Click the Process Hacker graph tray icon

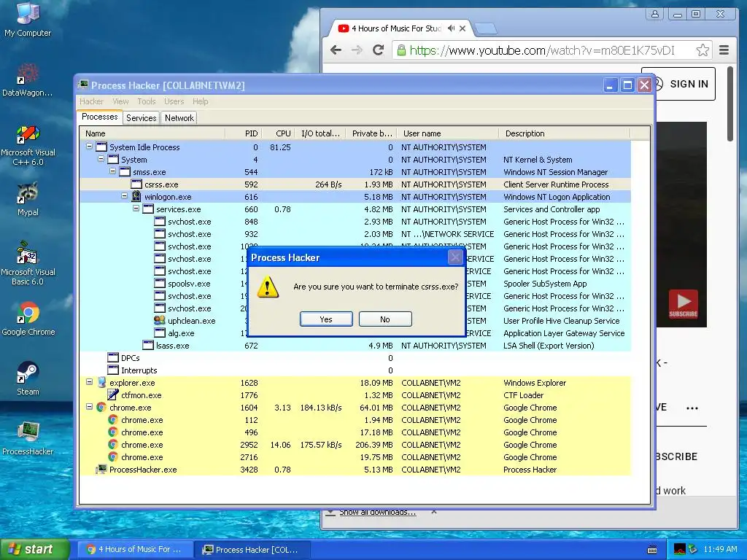(x=679, y=549)
